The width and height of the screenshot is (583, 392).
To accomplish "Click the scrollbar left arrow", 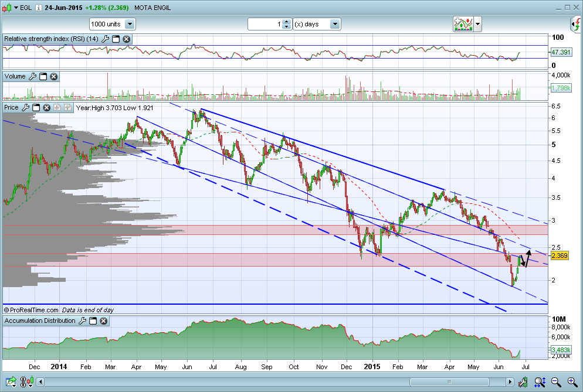I will click(40, 382).
